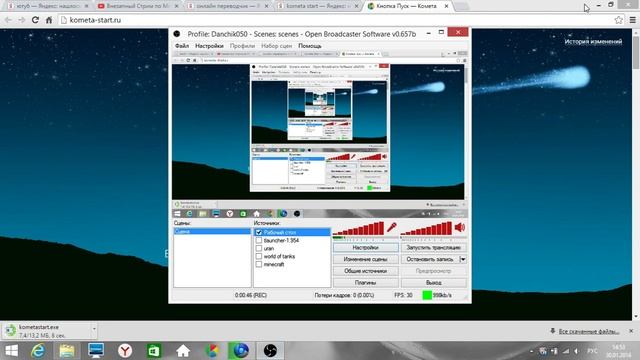Open the 'Помощь' menu in OBS
The width and height of the screenshot is (640, 360).
310,46
